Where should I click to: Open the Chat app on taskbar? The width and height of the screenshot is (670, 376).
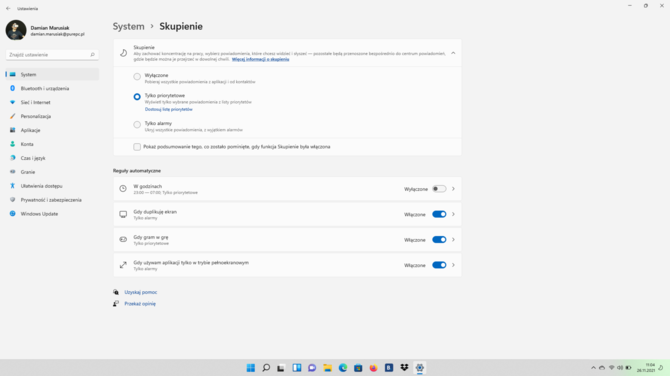(x=312, y=368)
